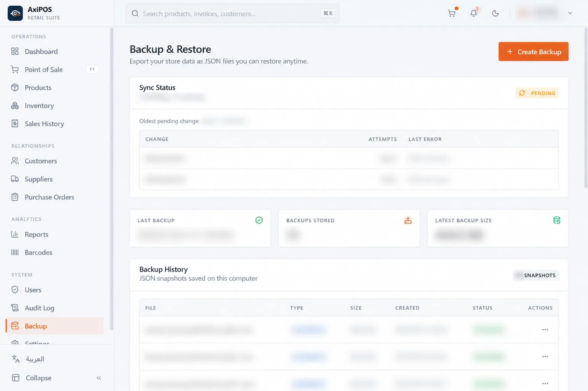The width and height of the screenshot is (588, 391).
Task: Click the Backup database icon in sidebar
Action: point(15,326)
